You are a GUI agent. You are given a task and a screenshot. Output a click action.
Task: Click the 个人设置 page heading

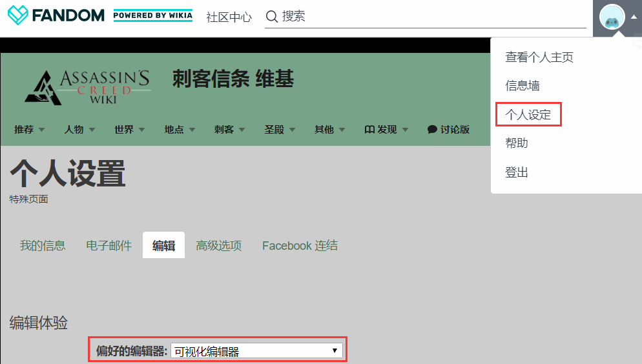pyautogui.click(x=68, y=174)
